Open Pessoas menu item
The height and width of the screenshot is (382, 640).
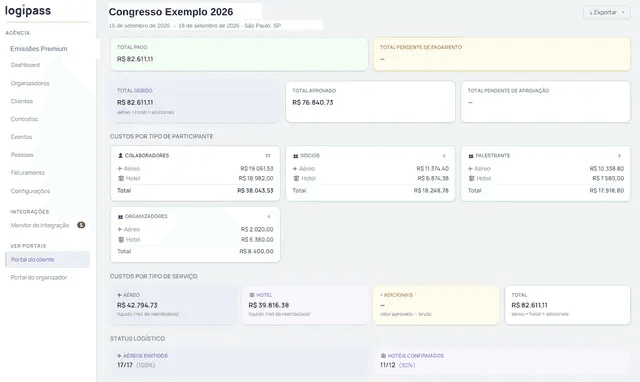click(x=22, y=155)
